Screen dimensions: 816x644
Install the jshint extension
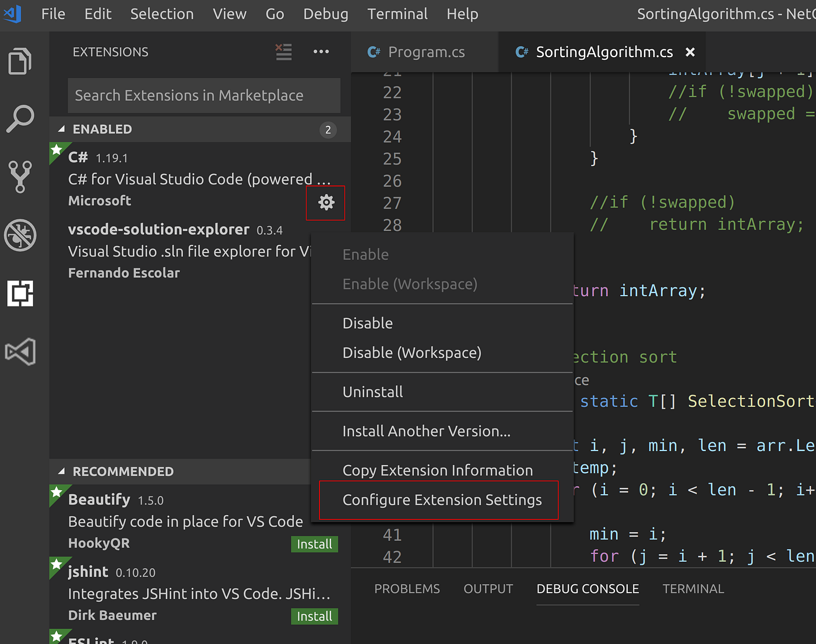(314, 616)
